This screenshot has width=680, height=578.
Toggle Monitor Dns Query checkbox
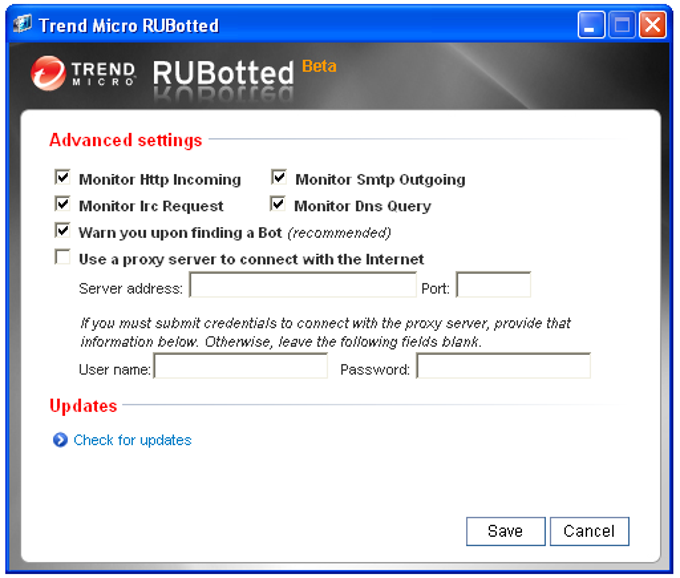pyautogui.click(x=278, y=204)
